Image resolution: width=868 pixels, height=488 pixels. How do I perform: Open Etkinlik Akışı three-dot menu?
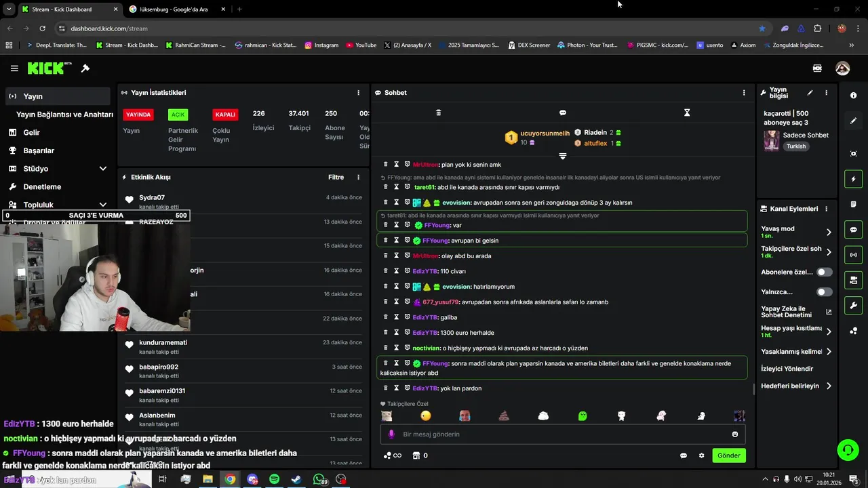click(359, 178)
